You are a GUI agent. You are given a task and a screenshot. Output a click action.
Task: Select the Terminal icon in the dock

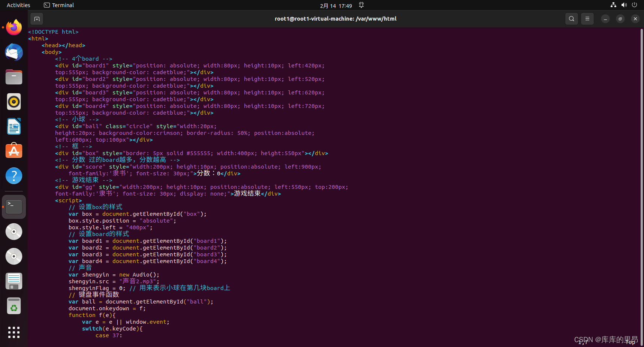[14, 206]
